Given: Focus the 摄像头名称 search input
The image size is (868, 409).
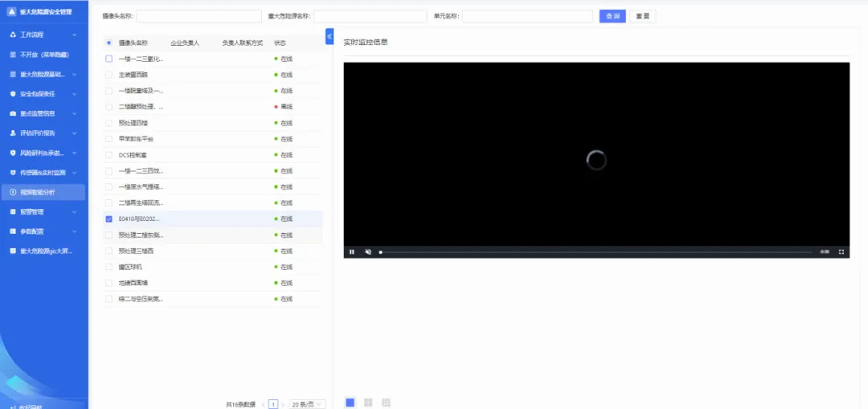Looking at the screenshot, I should coord(199,16).
